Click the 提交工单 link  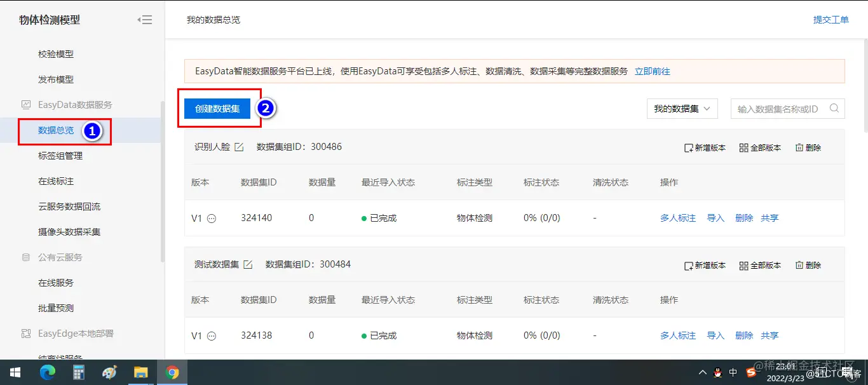coord(831,20)
